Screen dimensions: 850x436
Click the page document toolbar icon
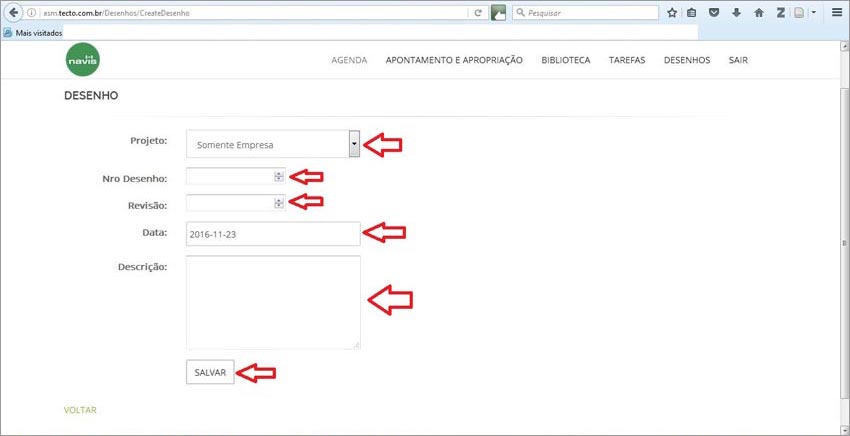799,13
